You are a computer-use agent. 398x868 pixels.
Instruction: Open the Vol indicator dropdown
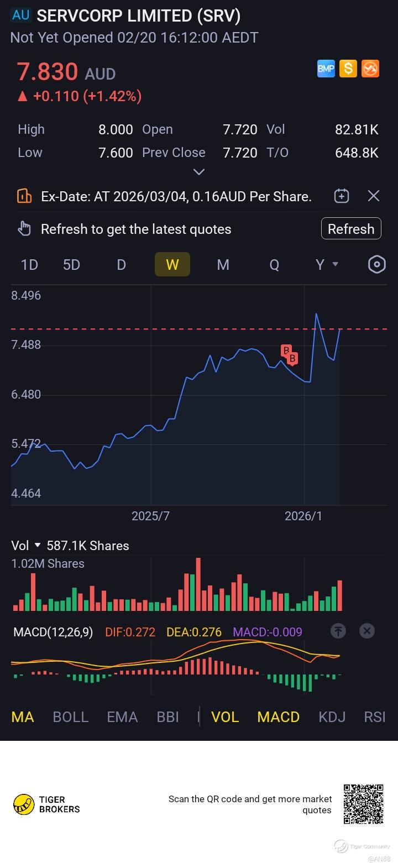[26, 546]
